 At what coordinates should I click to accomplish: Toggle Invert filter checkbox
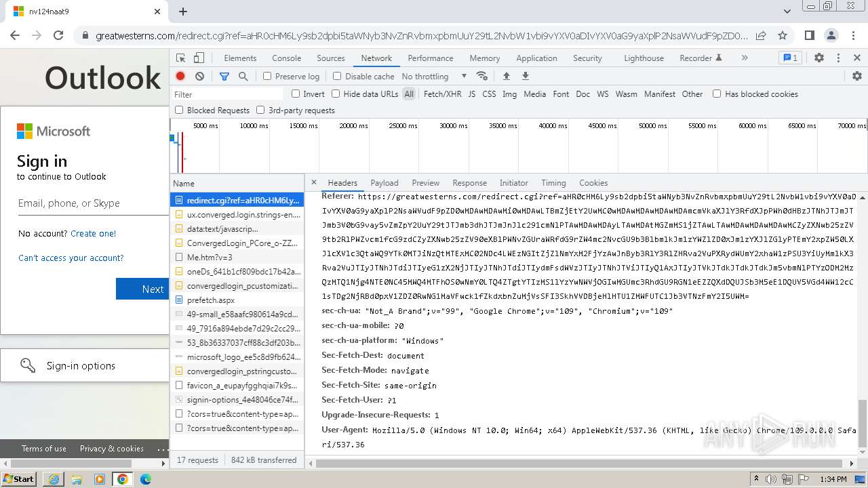tap(296, 94)
